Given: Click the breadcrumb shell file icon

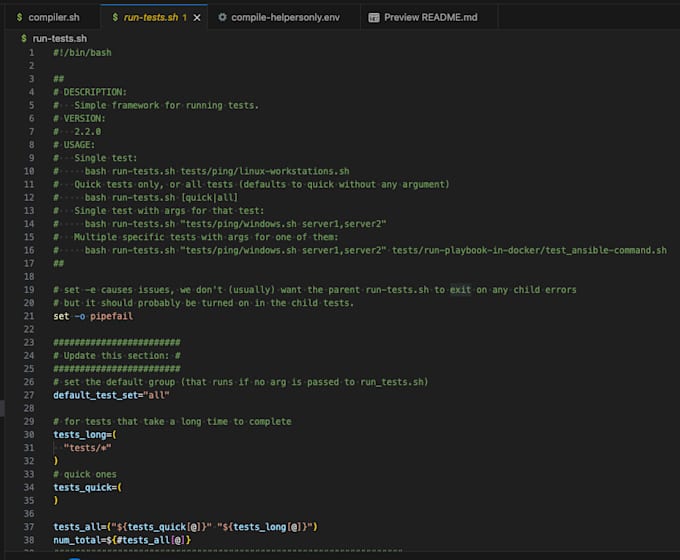Looking at the screenshot, I should (x=24, y=39).
